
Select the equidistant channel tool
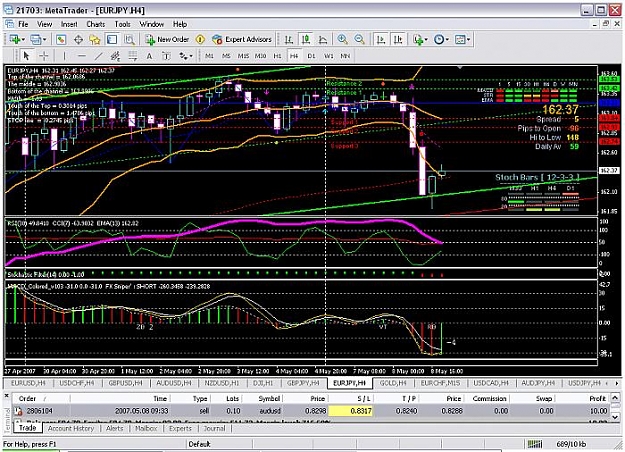[x=115, y=56]
